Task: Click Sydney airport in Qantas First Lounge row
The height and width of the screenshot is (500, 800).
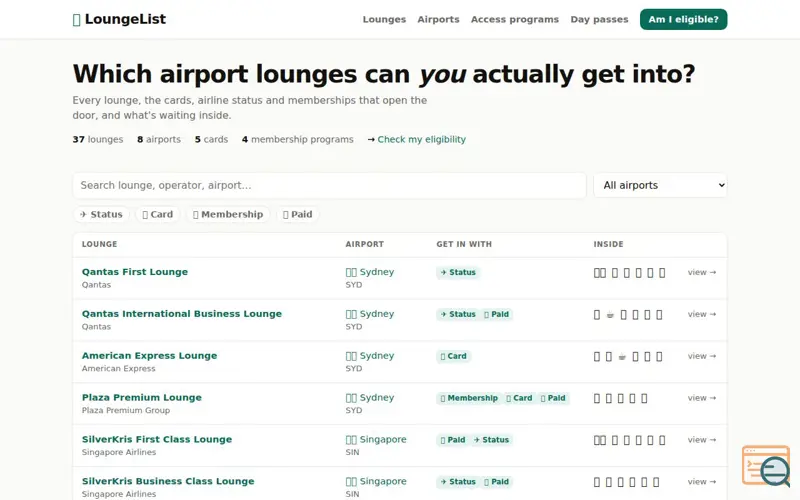Action: pyautogui.click(x=370, y=272)
